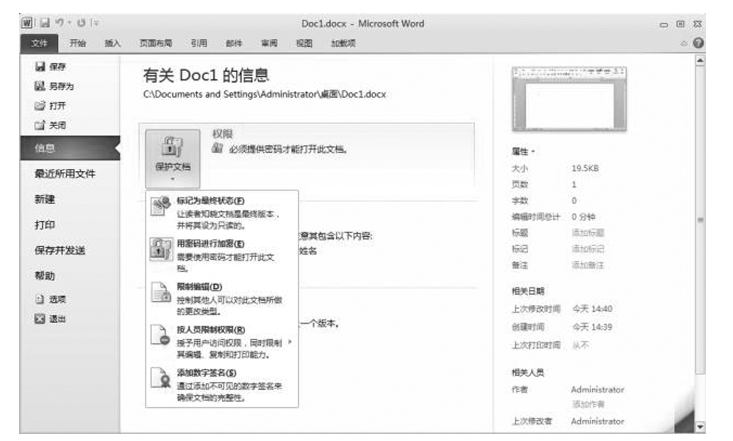Open the 保存并发送 section
The image size is (733, 441).
tap(60, 251)
